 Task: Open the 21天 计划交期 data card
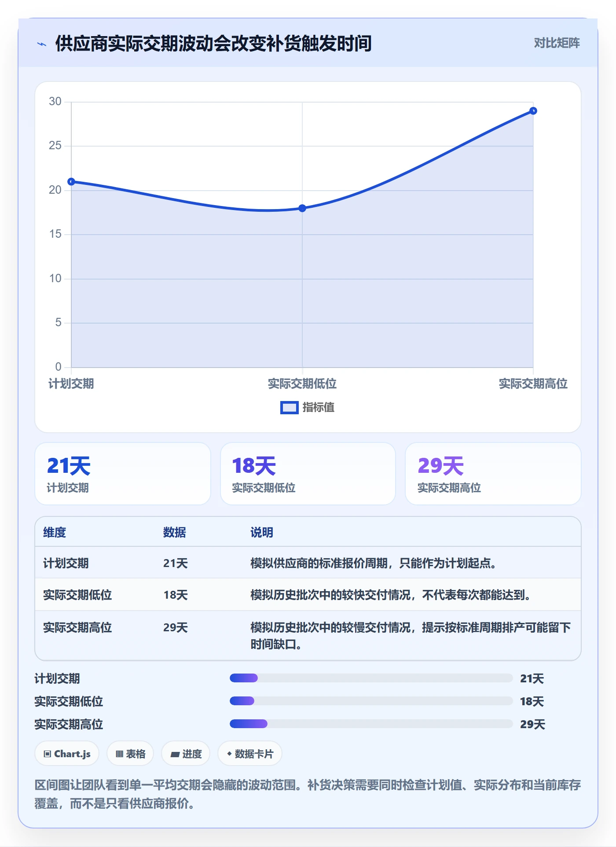[x=123, y=474]
